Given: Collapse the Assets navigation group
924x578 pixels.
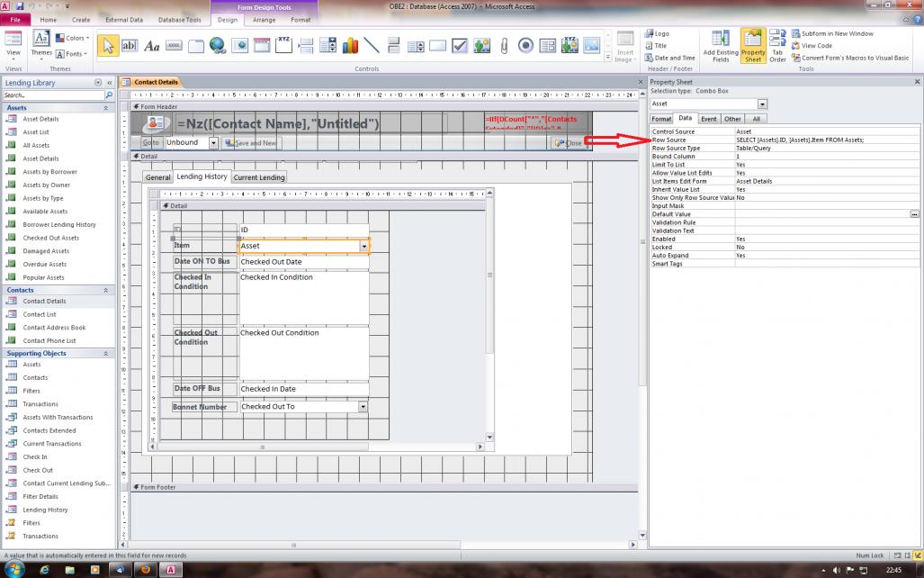Looking at the screenshot, I should tap(105, 108).
